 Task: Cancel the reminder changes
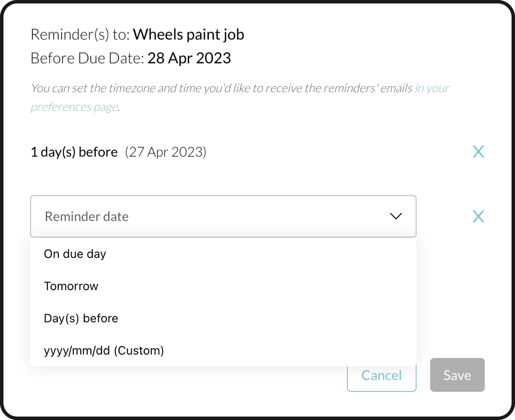tap(382, 375)
